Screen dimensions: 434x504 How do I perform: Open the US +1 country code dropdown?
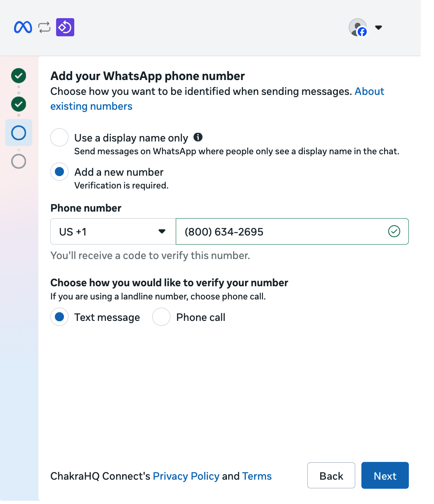click(113, 232)
